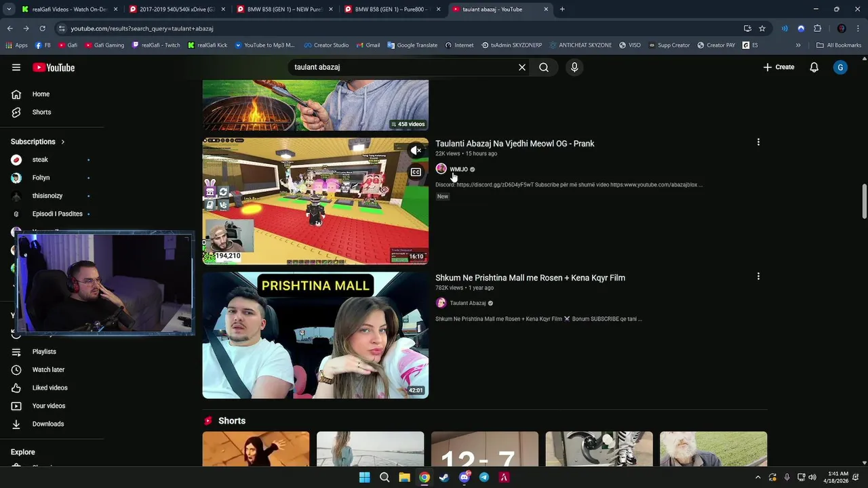Toggle captions on the Meowl OG preview
The width and height of the screenshot is (868, 488).
416,172
